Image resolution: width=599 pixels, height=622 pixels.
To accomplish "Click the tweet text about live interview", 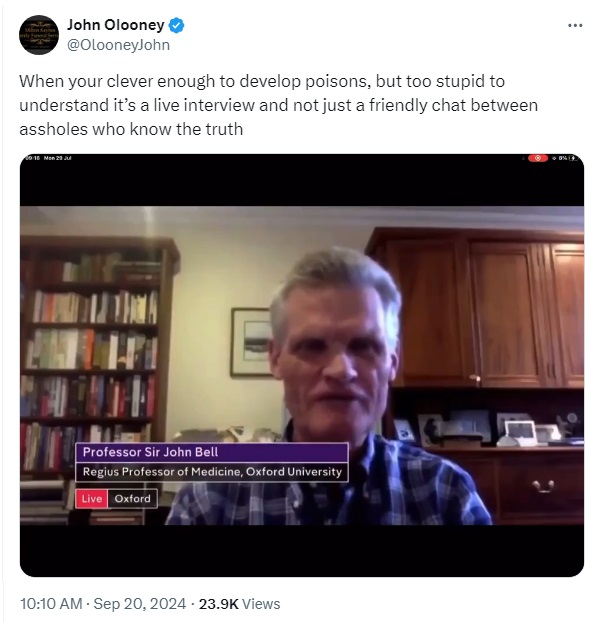I will click(x=278, y=105).
